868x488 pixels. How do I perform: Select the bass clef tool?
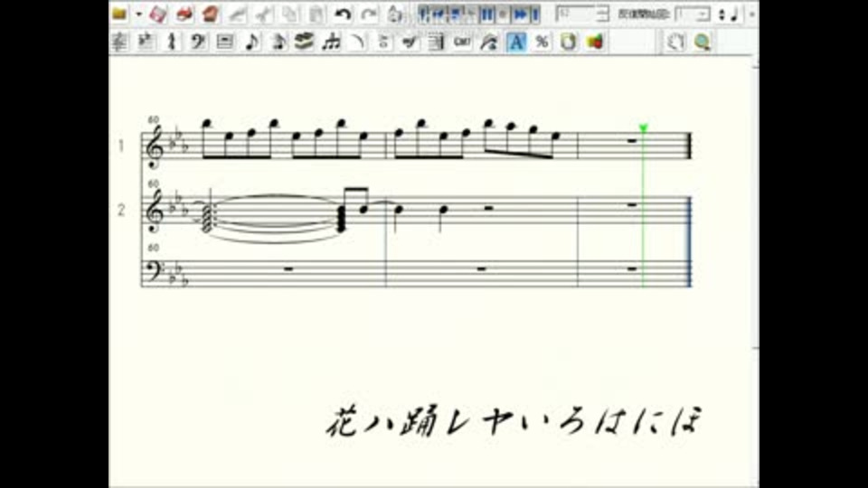point(198,42)
